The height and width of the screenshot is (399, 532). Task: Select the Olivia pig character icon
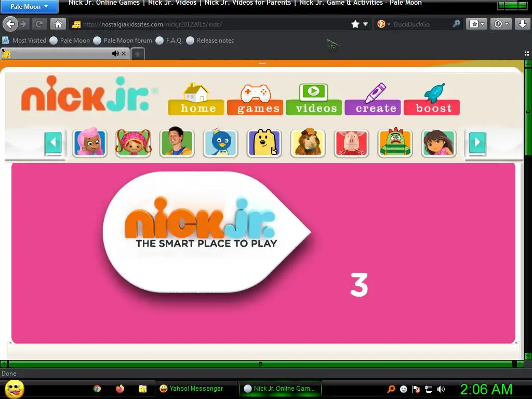351,142
